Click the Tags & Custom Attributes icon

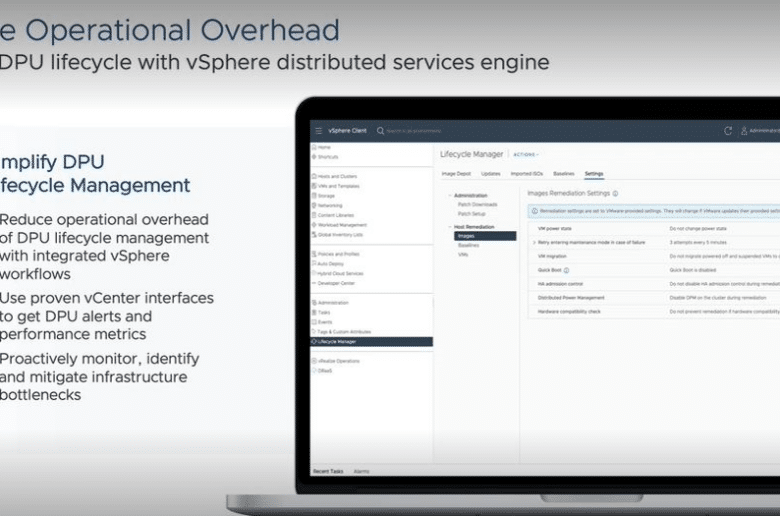click(x=314, y=331)
